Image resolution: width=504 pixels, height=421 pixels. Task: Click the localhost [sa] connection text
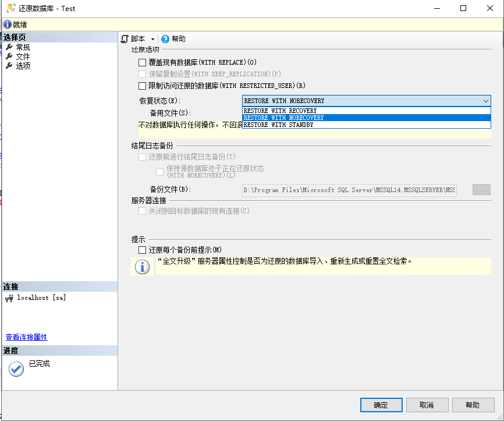pos(41,298)
